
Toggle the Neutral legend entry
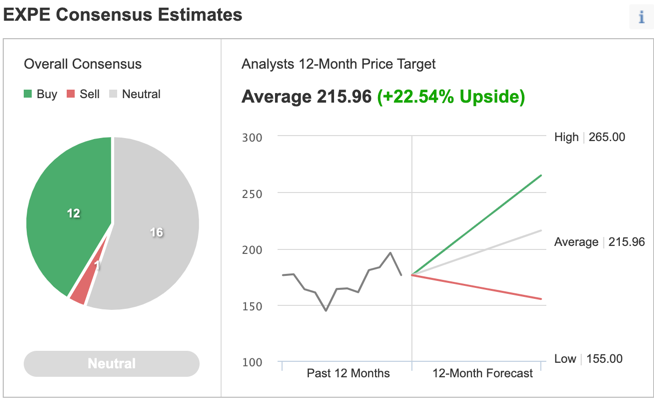pos(134,94)
